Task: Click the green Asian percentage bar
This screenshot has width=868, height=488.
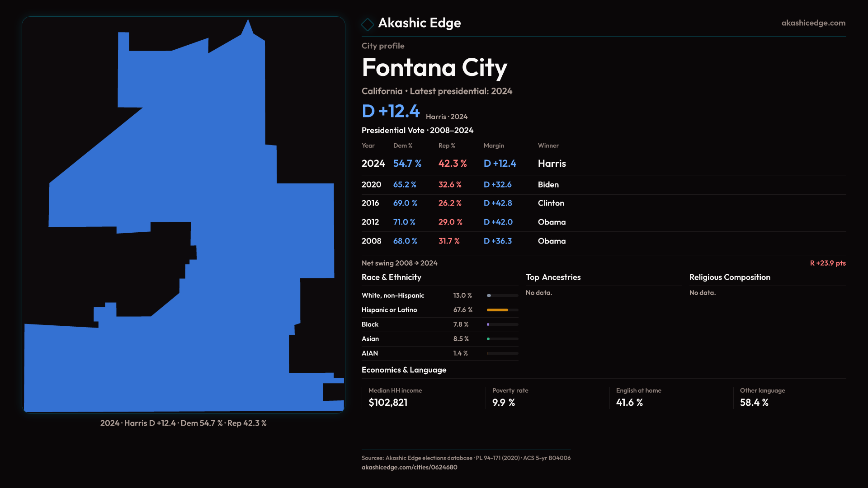Action: point(489,339)
